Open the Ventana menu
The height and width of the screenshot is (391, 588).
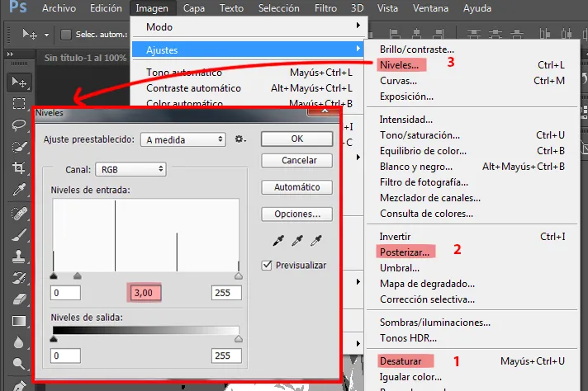pyautogui.click(x=430, y=8)
